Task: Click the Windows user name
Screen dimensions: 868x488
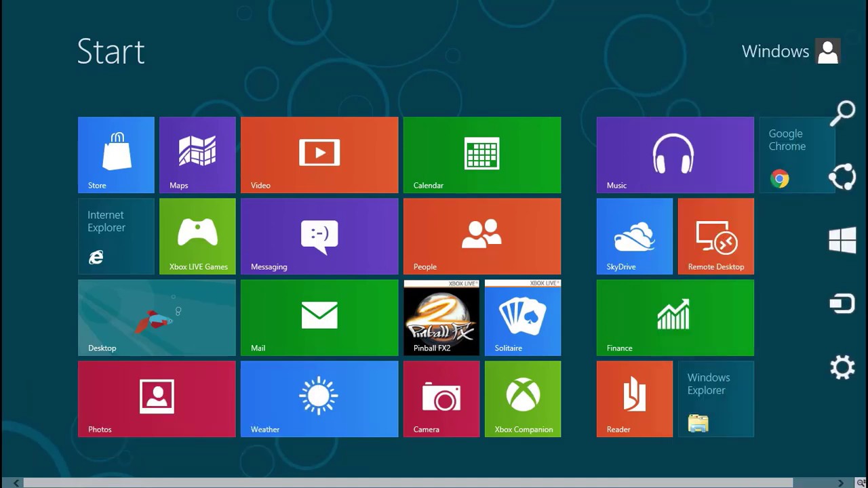Action: click(775, 52)
